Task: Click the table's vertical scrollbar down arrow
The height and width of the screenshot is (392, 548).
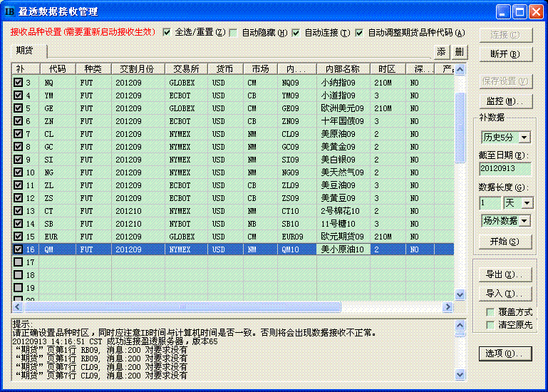Action: [460, 294]
